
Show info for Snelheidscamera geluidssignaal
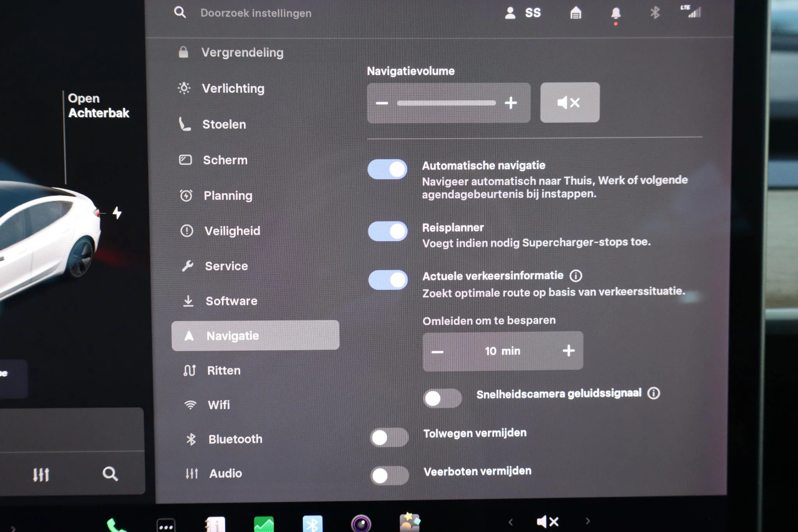(x=653, y=393)
